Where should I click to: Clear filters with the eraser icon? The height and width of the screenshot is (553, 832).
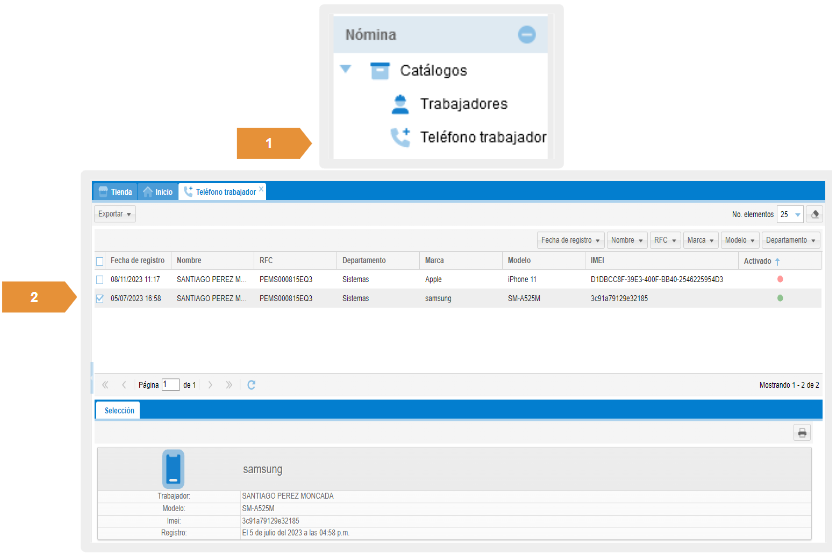(x=814, y=214)
